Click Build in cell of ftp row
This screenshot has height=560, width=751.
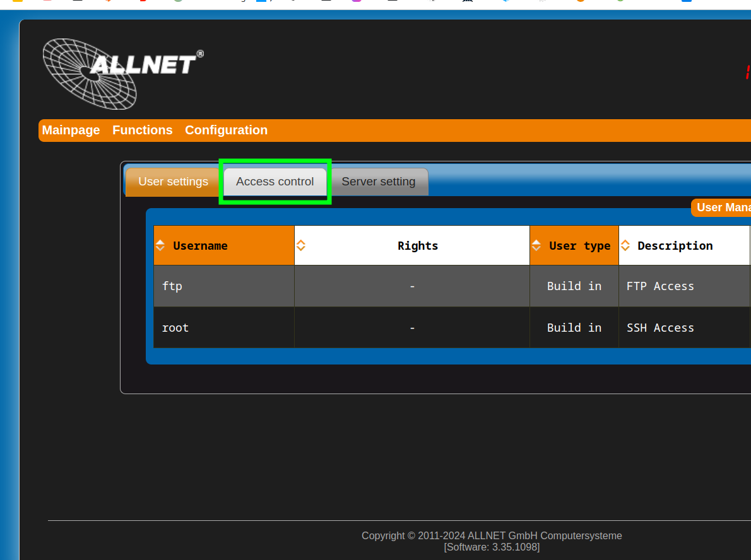pos(574,286)
